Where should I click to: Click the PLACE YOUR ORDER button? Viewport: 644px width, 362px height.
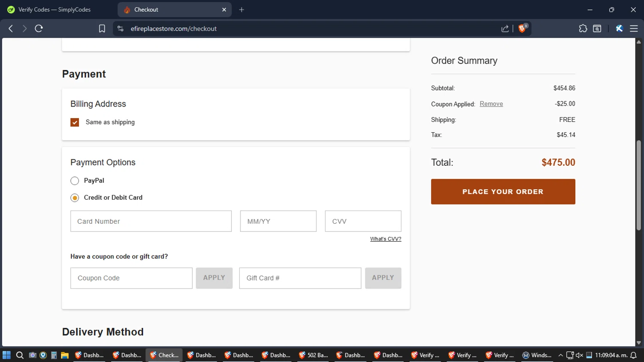pyautogui.click(x=503, y=192)
